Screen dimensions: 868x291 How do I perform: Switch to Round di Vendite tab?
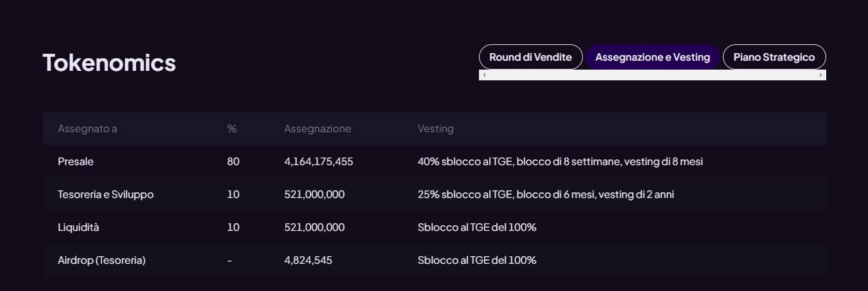coord(530,57)
